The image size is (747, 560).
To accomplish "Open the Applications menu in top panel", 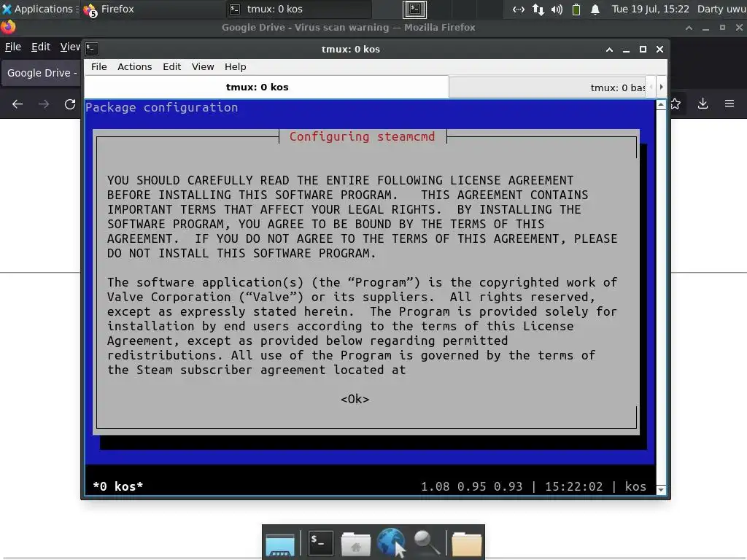I will tap(39, 9).
